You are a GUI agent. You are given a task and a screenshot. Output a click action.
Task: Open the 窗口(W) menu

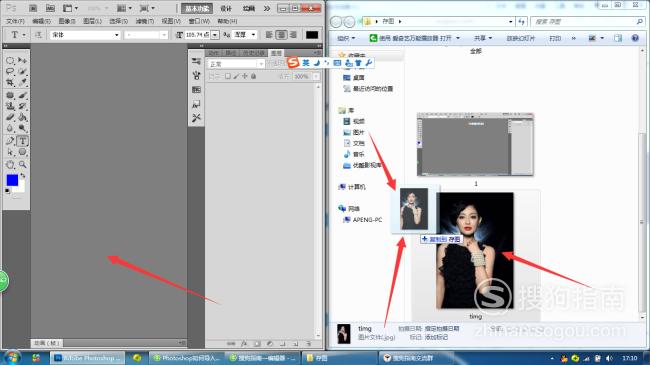pos(199,21)
